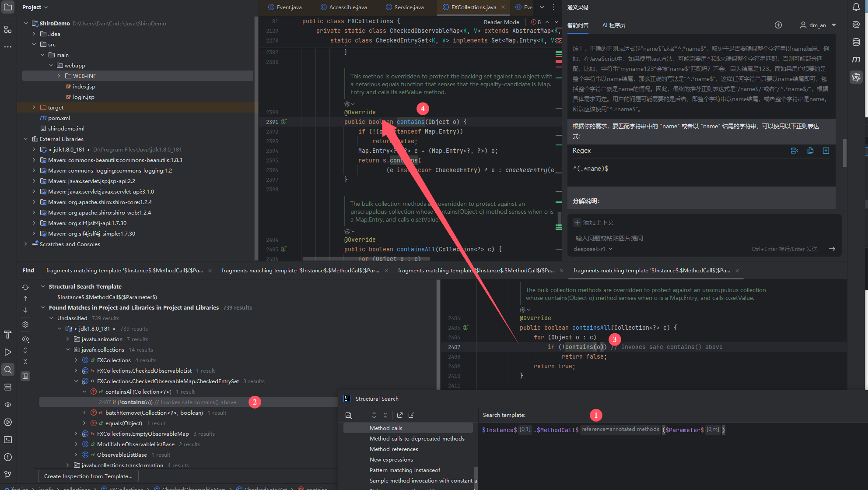
Task: Open editor tab options menu
Action: coord(553,7)
